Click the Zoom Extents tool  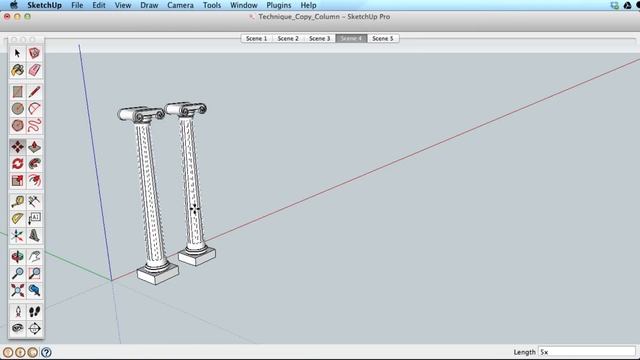click(17, 290)
